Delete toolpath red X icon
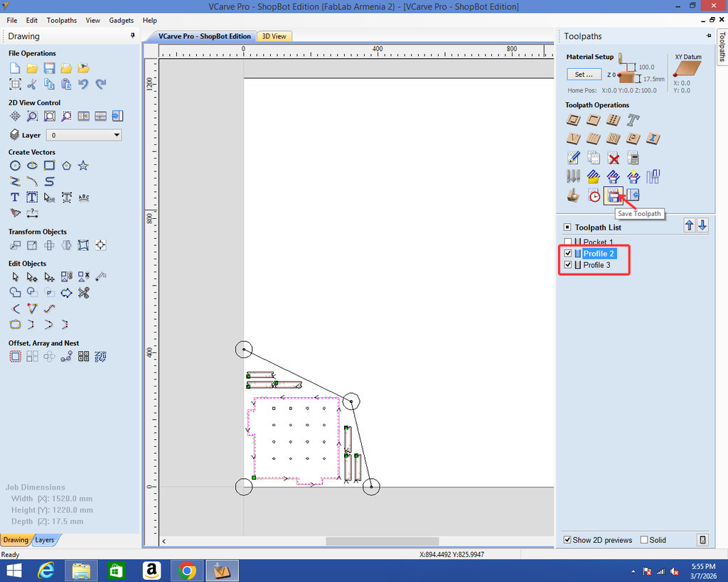 (x=614, y=158)
